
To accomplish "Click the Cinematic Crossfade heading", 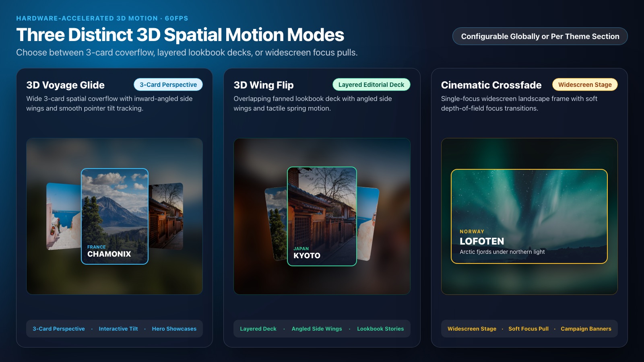I will [x=491, y=85].
